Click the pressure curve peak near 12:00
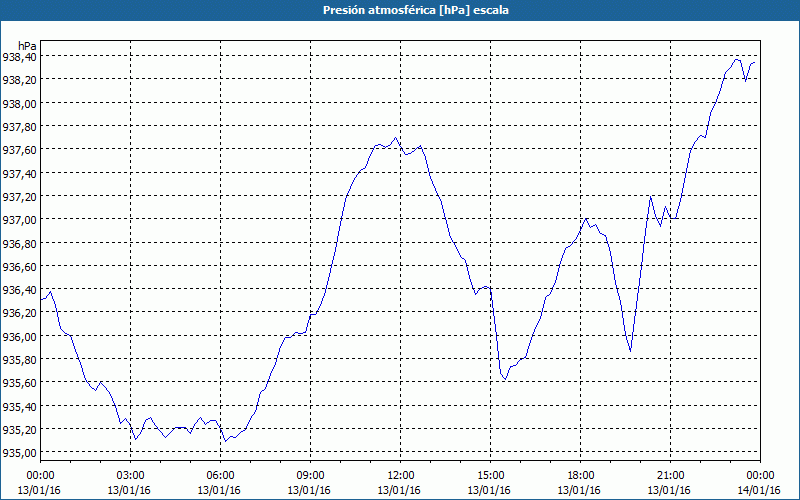 pos(395,138)
